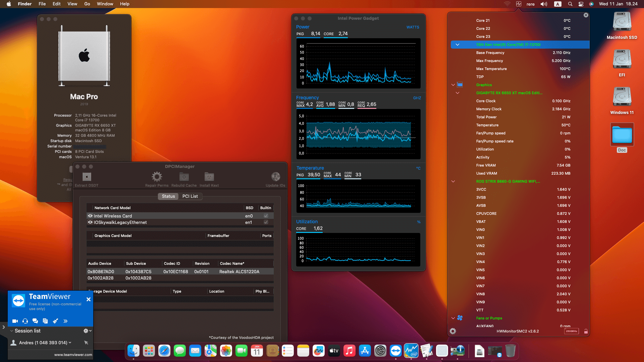Start a video call in TeamViewer panel
Screen dimensions: 644x362
[15, 321]
